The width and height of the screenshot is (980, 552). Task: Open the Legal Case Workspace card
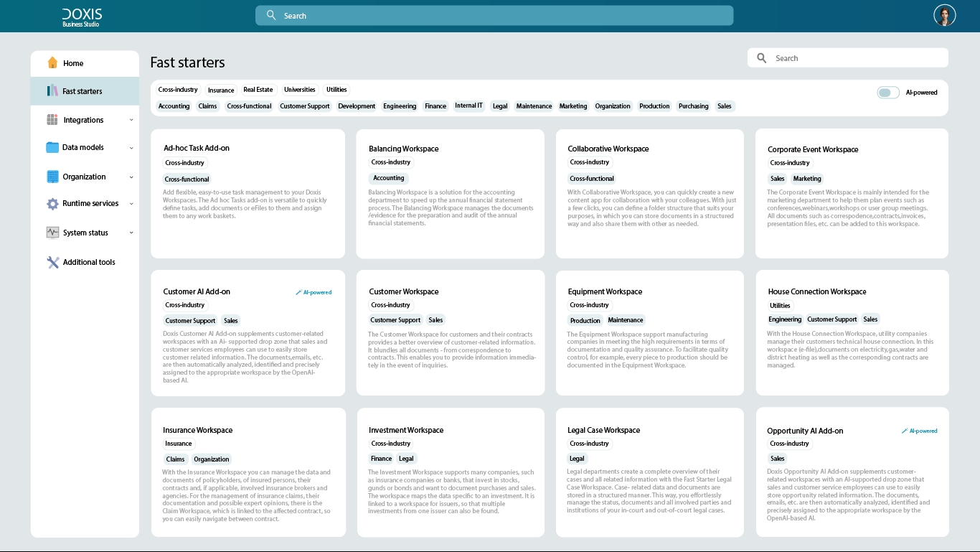tap(650, 472)
